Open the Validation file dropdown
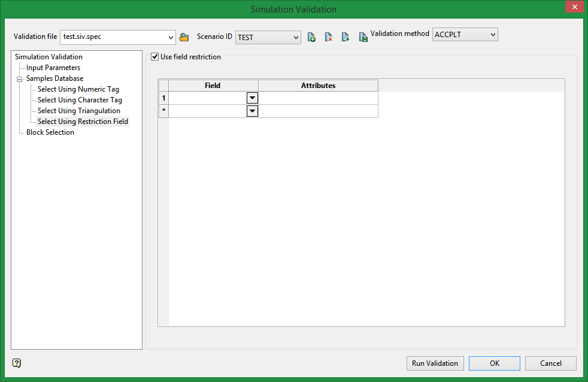Viewport: 588px width, 382px height. [x=171, y=37]
